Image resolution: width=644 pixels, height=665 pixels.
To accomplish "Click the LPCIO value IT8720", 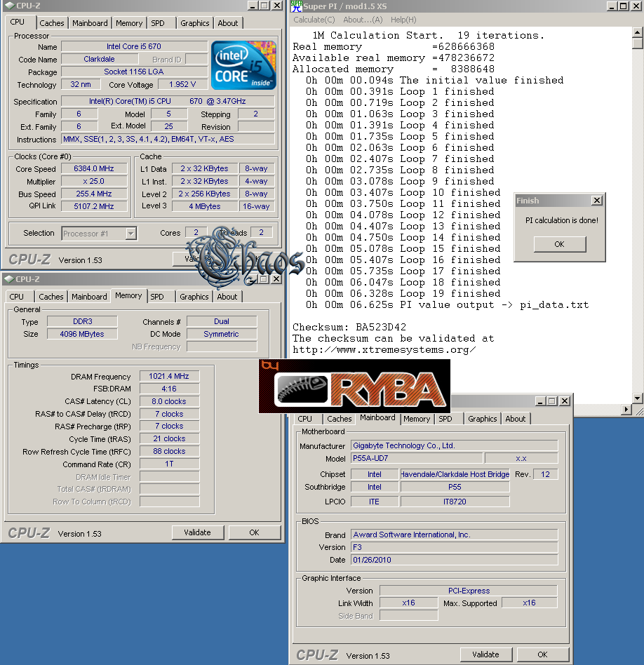I will tap(455, 502).
